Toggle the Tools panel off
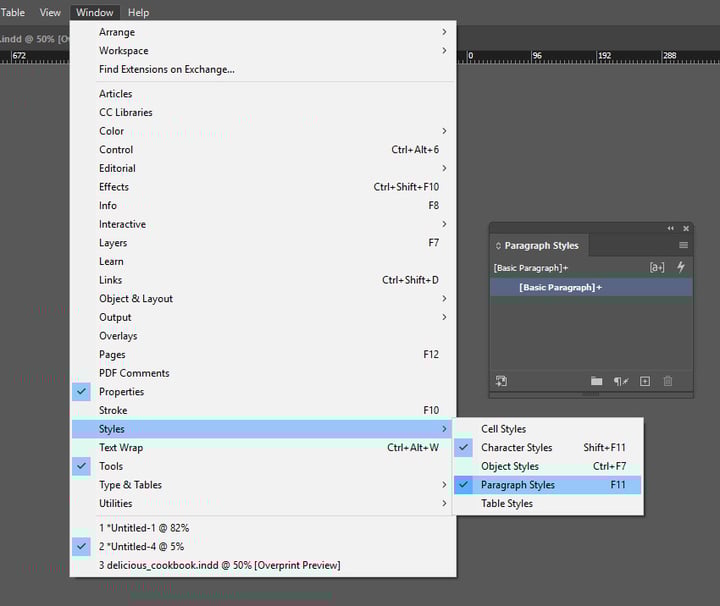 pyautogui.click(x=111, y=466)
